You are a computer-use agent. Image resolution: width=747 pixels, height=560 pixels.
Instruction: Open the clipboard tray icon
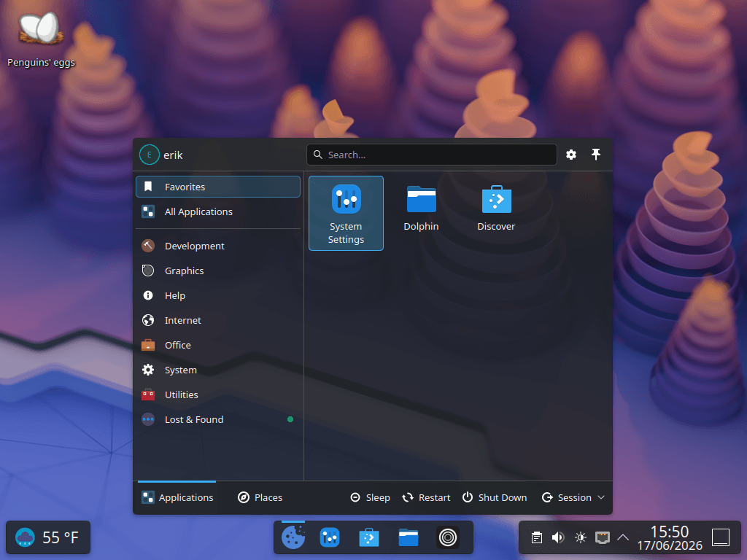536,537
